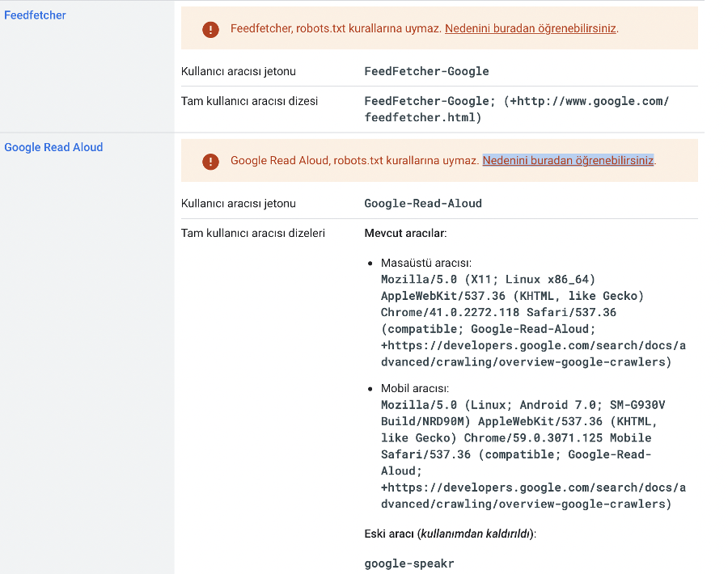Click the "Mevcut araçlar" heading
The height and width of the screenshot is (574, 728).
coord(404,233)
